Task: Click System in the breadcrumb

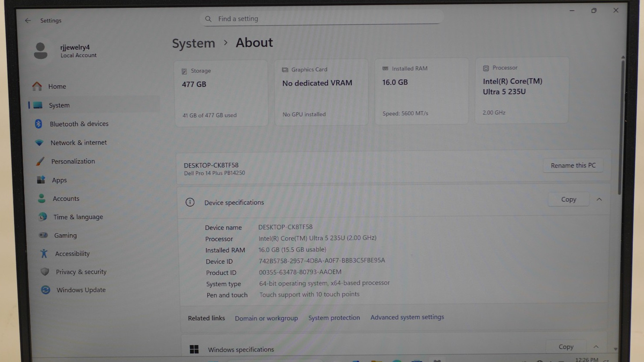Action: tap(193, 43)
